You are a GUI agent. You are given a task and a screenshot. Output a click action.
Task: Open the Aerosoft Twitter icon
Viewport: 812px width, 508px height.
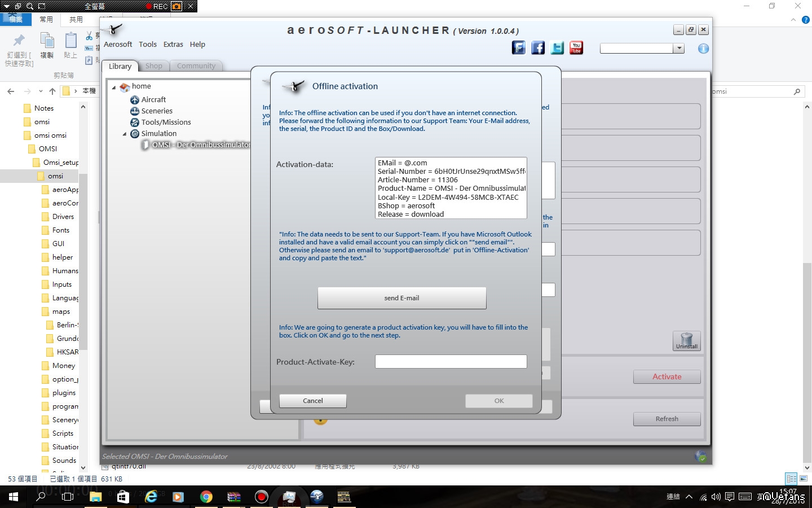[x=557, y=48]
